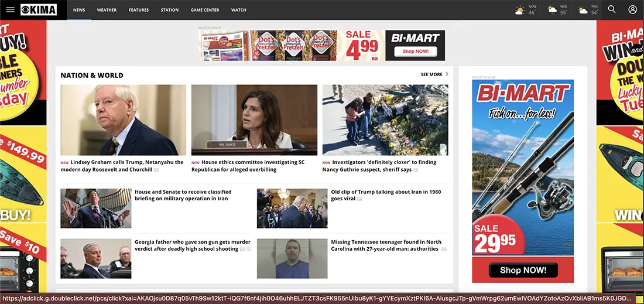Image resolution: width=644 pixels, height=304 pixels.
Task: Click the SALE 4.99 price in banner
Action: click(362, 46)
